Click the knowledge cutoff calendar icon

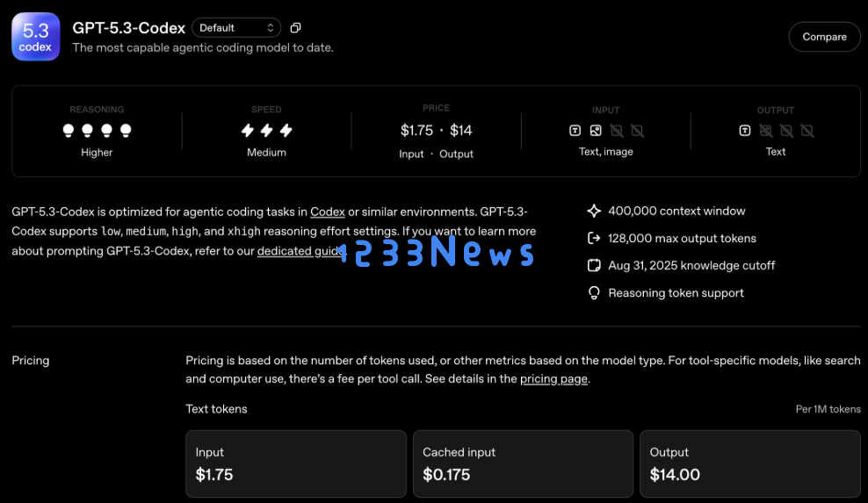pos(594,266)
